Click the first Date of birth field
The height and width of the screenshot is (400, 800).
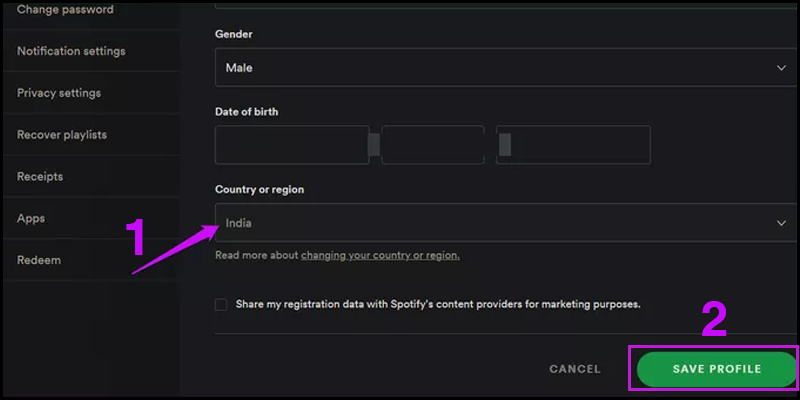291,145
